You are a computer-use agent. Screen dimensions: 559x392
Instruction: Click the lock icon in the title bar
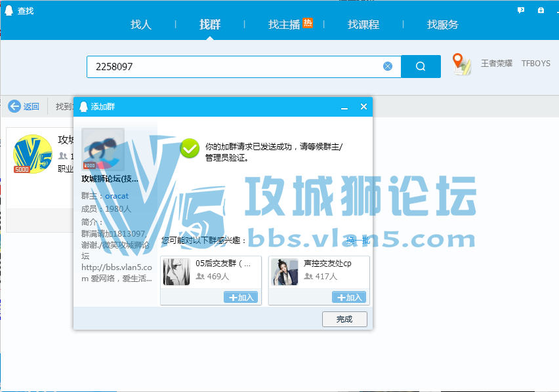541,10
